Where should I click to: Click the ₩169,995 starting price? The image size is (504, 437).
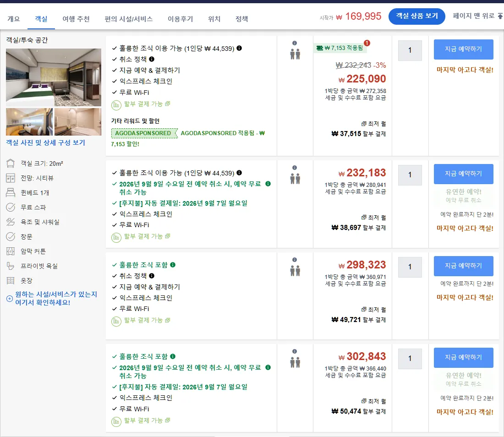click(359, 16)
